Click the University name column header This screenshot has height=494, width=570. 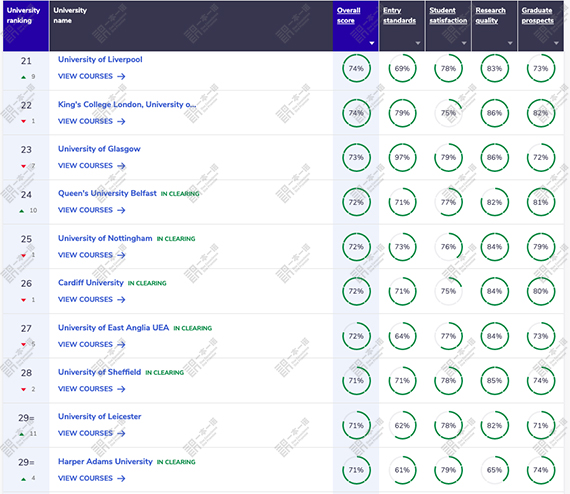click(x=191, y=26)
